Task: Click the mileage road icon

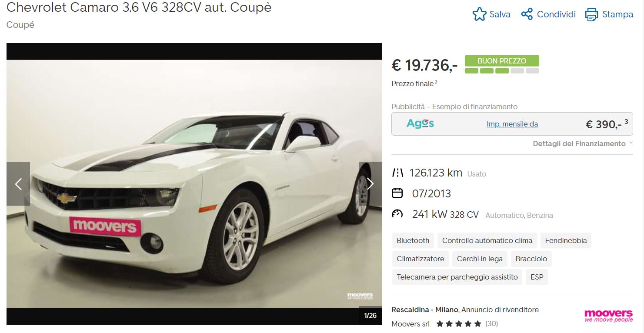Action: tap(397, 173)
